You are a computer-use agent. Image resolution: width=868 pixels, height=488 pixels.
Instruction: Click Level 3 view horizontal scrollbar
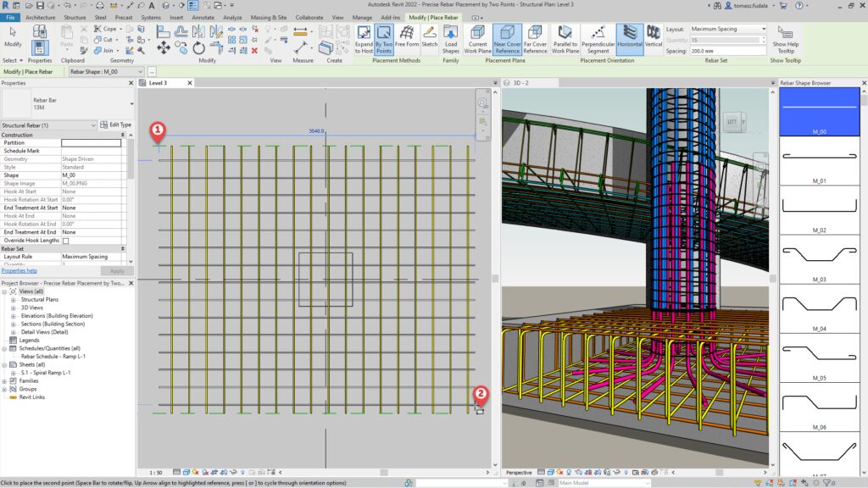click(x=384, y=473)
